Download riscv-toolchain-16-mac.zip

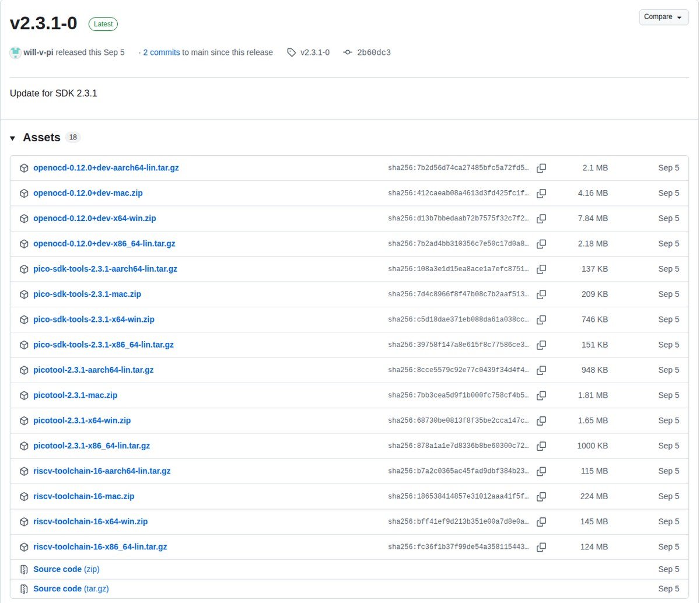[84, 496]
